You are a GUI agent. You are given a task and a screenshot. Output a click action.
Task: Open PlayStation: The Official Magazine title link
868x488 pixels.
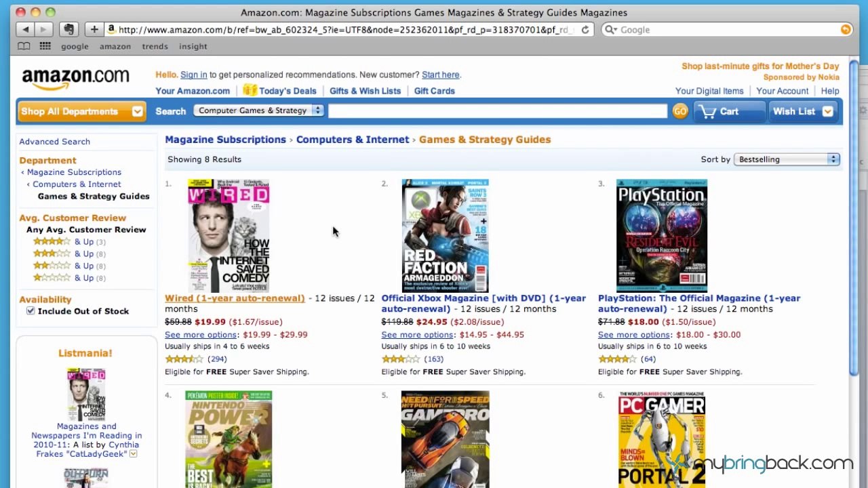[699, 304]
